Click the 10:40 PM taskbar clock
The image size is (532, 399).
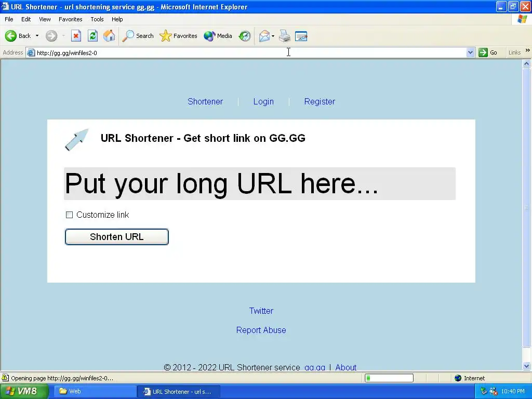[513, 391]
